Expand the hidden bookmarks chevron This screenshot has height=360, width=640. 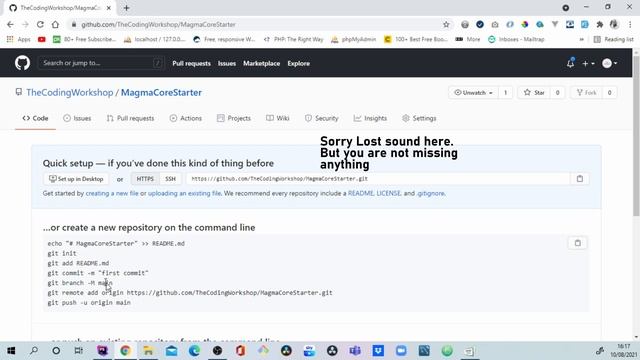[581, 39]
